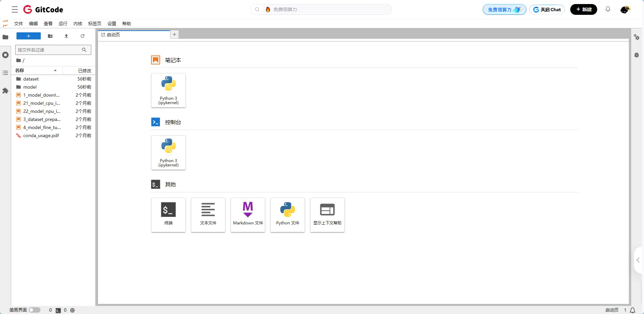This screenshot has height=314, width=644.
Task: Open a new 终端 terminal
Action: point(168,215)
